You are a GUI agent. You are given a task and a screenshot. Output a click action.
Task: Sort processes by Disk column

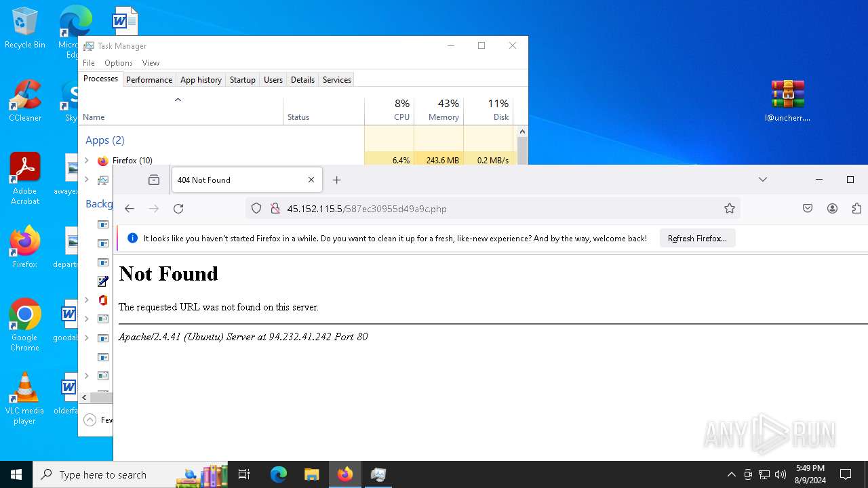pos(488,110)
